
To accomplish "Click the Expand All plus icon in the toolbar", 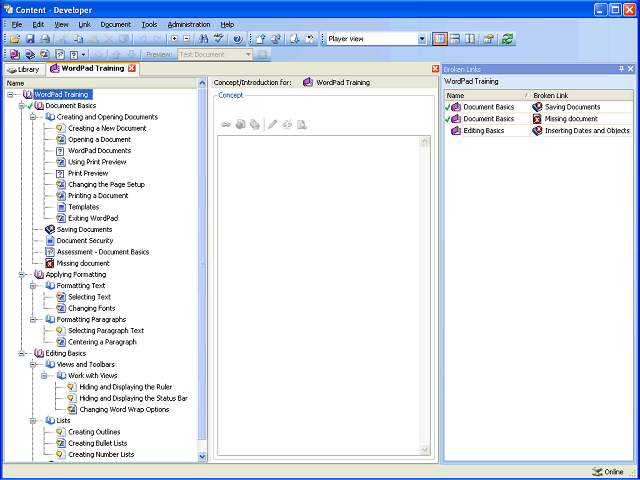I will [175, 39].
